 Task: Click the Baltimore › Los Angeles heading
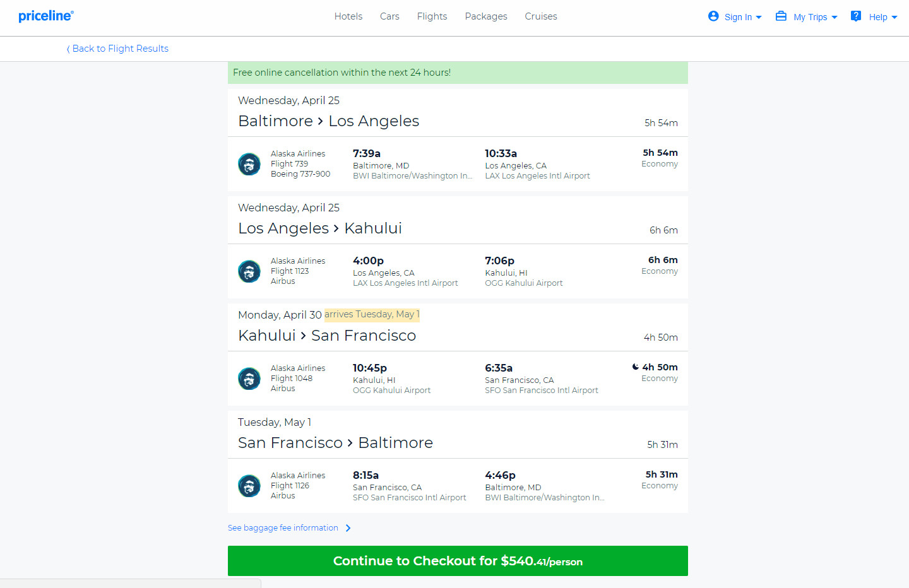(328, 121)
